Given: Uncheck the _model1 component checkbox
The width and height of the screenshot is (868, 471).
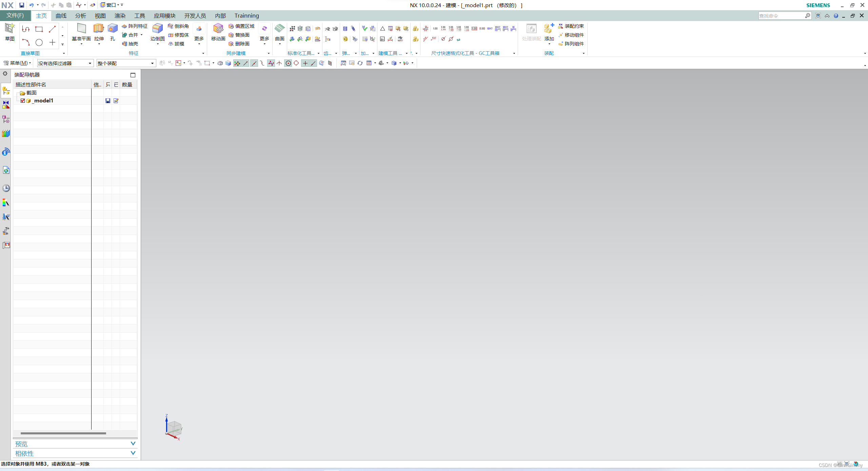Looking at the screenshot, I should click(23, 101).
